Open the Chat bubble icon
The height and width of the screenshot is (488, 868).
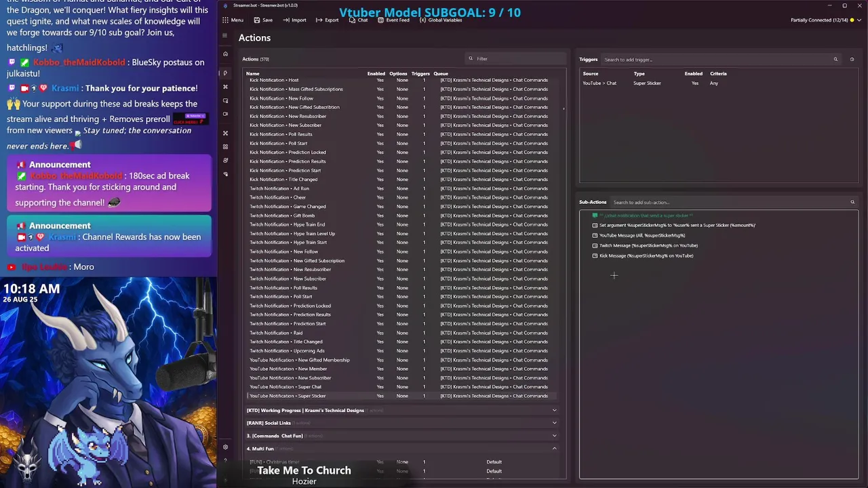tap(352, 20)
